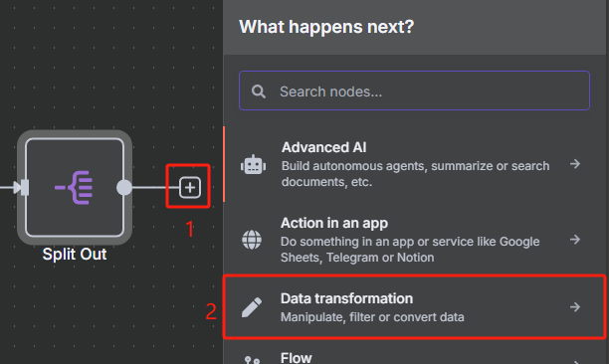The width and height of the screenshot is (609, 364).
Task: Click the Split Out output connector circle
Action: click(x=124, y=187)
